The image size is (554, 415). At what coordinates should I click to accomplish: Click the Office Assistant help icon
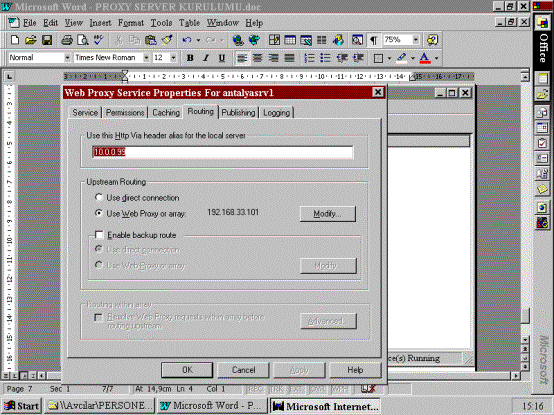click(432, 40)
